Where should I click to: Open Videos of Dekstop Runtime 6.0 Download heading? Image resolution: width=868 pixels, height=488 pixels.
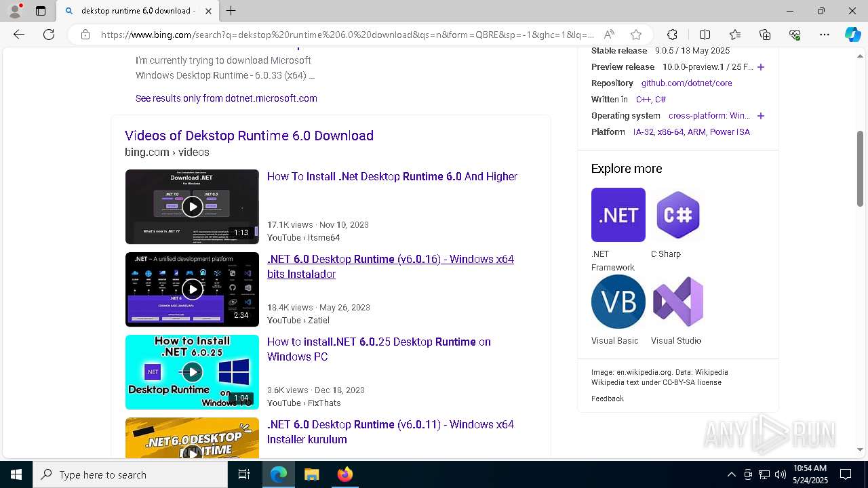pos(249,136)
